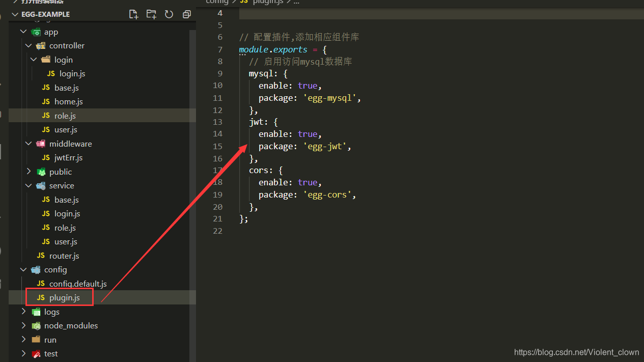Click the service folder icon
644x362 pixels.
[41, 185]
